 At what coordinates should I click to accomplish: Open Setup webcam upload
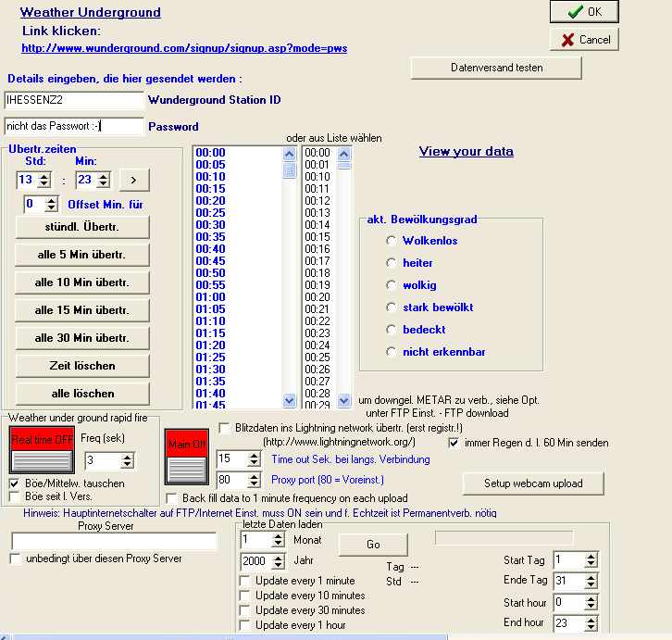tap(533, 483)
